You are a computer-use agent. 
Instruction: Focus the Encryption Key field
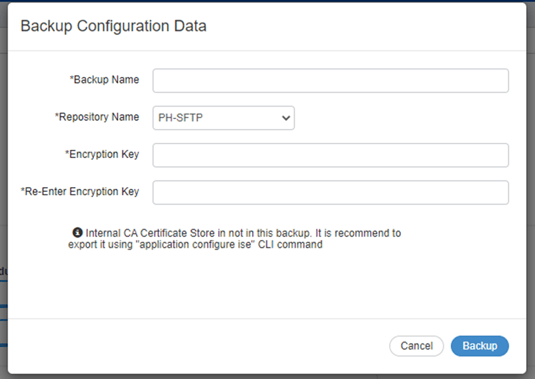click(x=331, y=155)
